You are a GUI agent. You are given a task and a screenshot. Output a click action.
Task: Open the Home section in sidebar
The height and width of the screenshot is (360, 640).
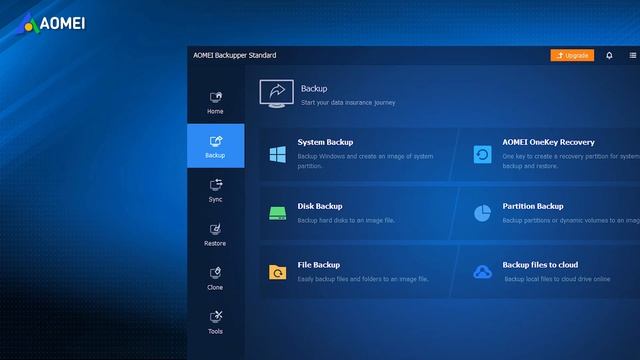pos(215,102)
